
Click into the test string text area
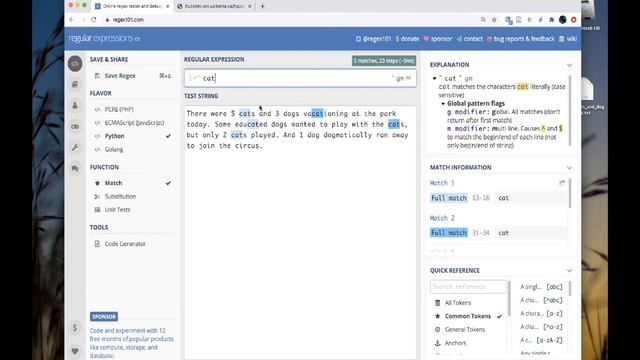pyautogui.click(x=300, y=232)
